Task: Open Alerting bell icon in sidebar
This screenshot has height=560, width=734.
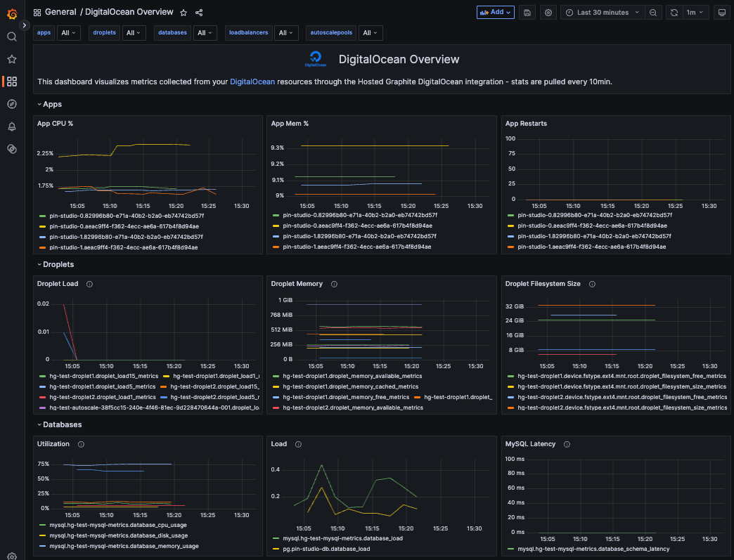Action: coord(12,126)
